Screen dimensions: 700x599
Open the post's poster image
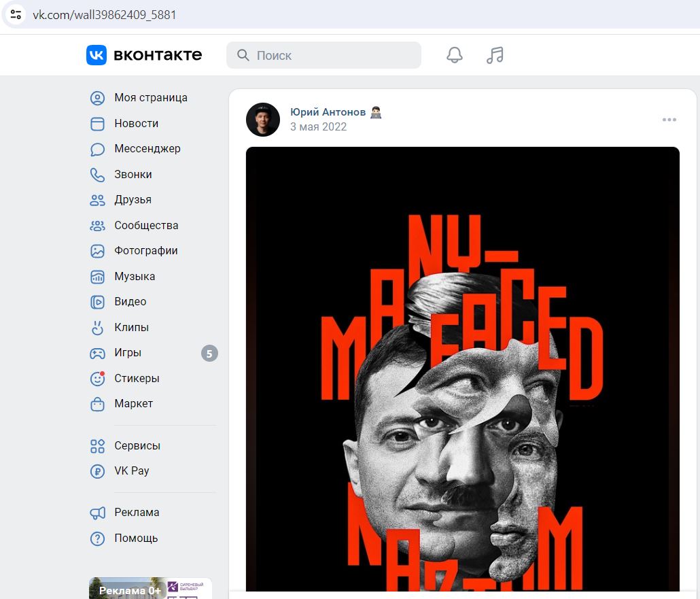(x=463, y=369)
